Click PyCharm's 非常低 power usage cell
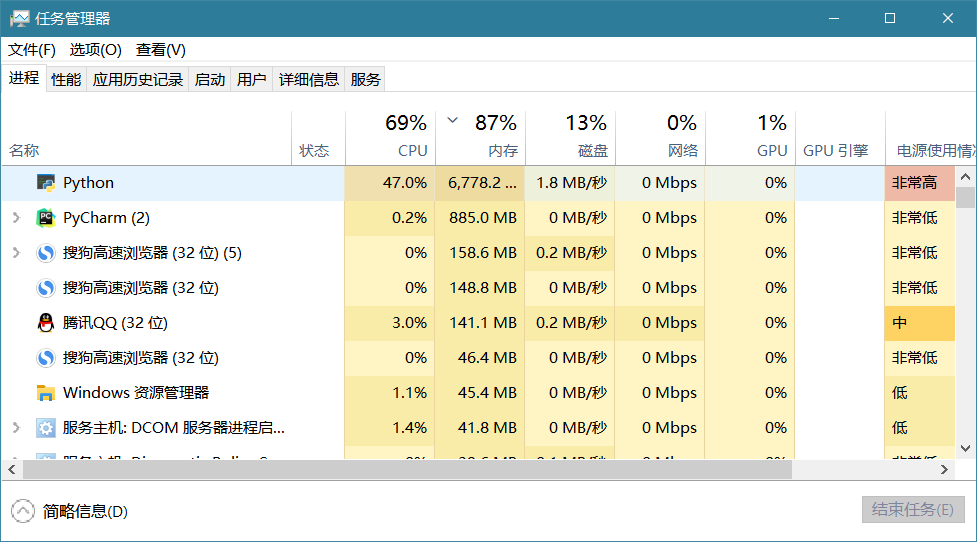Viewport: 977px width, 542px height. click(x=920, y=217)
